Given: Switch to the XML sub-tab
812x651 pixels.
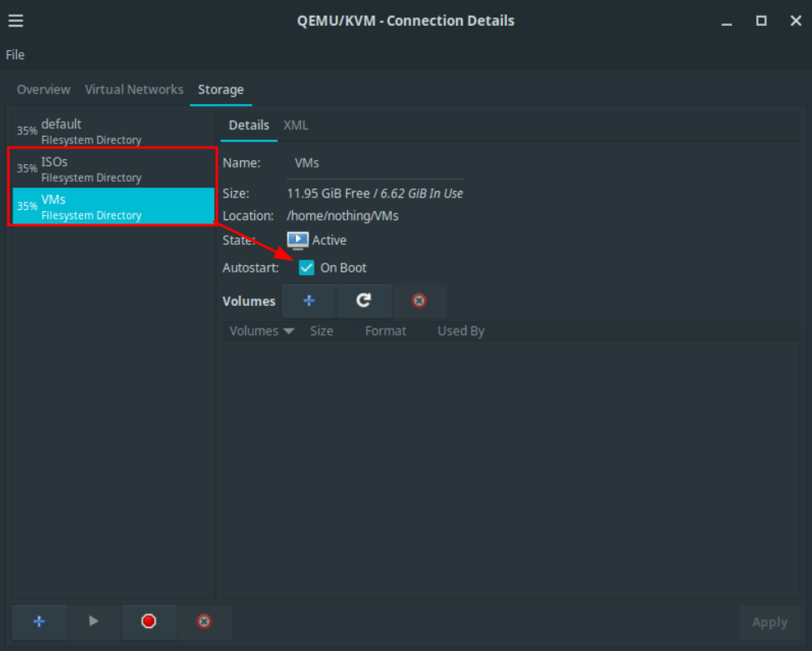Looking at the screenshot, I should (x=296, y=125).
